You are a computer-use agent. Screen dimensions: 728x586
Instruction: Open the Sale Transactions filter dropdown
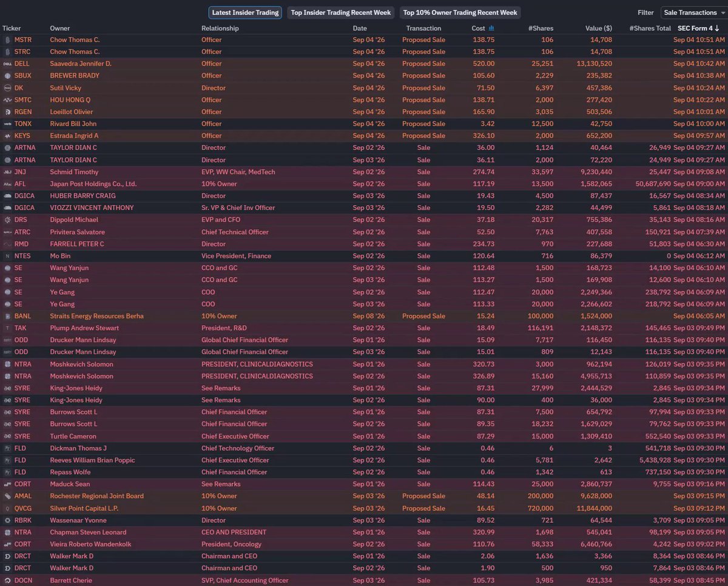coord(693,13)
